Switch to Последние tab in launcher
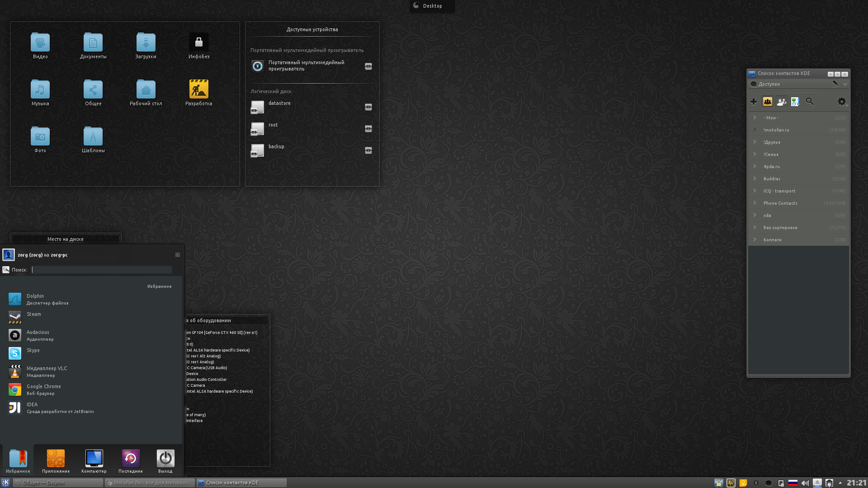Image resolution: width=868 pixels, height=488 pixels. pos(131,461)
